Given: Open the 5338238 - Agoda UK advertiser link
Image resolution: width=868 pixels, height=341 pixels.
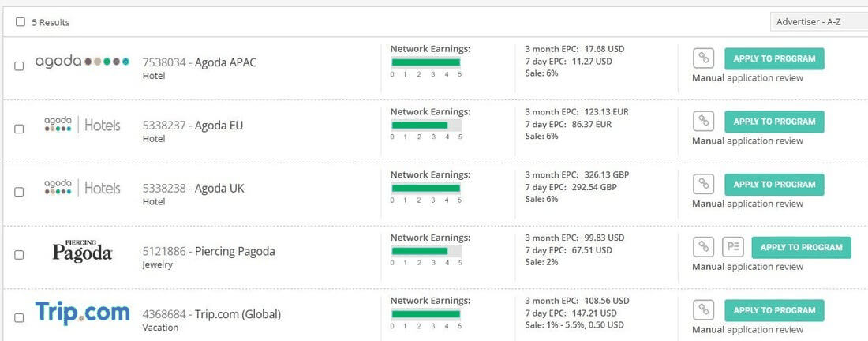Looking at the screenshot, I should tap(193, 189).
